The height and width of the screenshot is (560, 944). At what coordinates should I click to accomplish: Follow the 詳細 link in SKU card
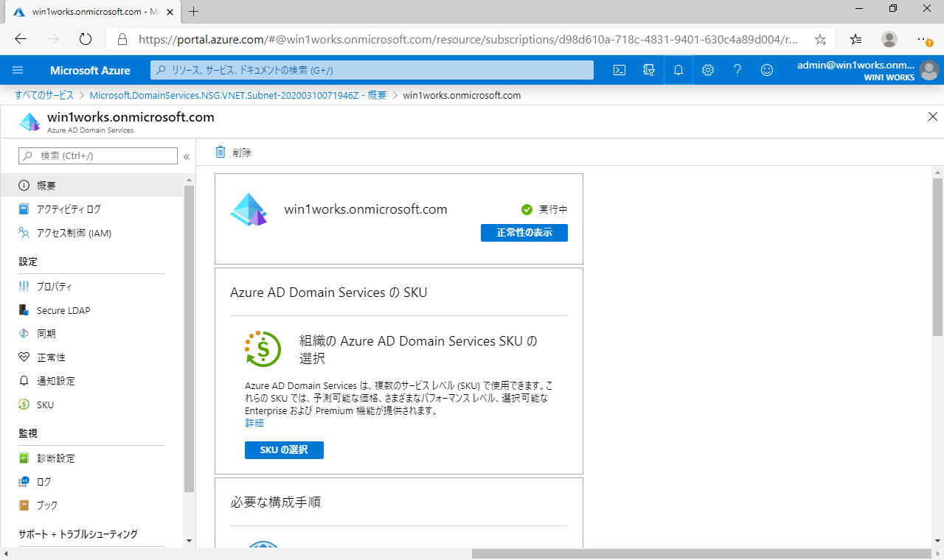tap(254, 423)
